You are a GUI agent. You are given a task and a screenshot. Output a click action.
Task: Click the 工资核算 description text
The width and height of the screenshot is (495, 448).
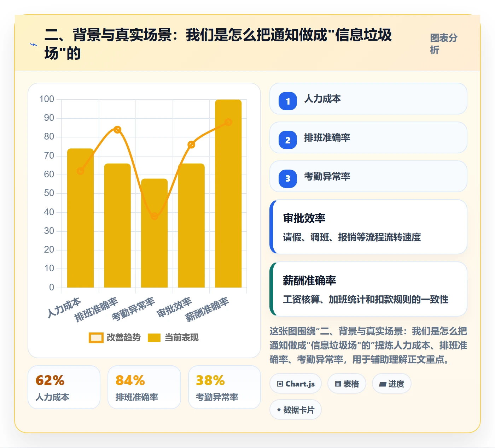[x=366, y=299]
